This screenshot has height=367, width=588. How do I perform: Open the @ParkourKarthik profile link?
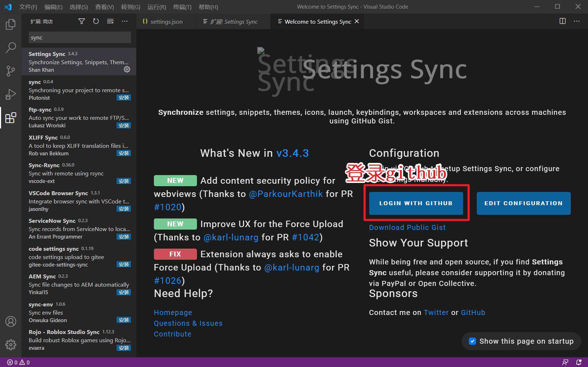pos(286,194)
